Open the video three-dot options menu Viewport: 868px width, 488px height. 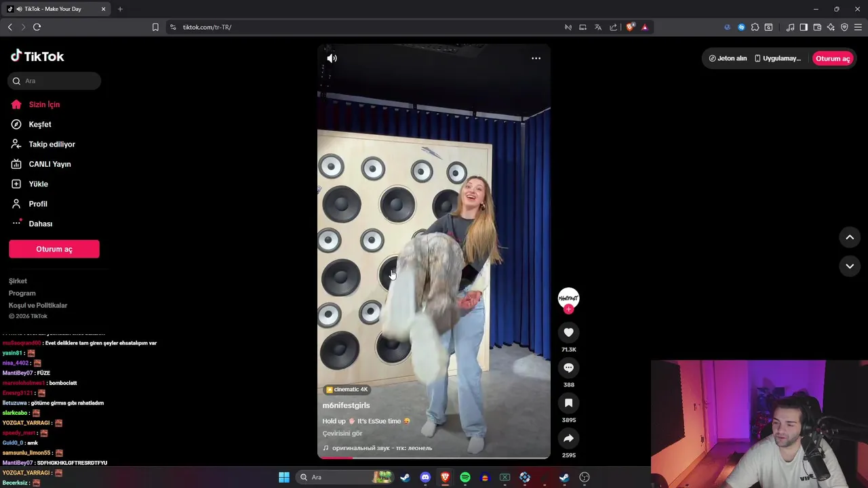pos(536,58)
